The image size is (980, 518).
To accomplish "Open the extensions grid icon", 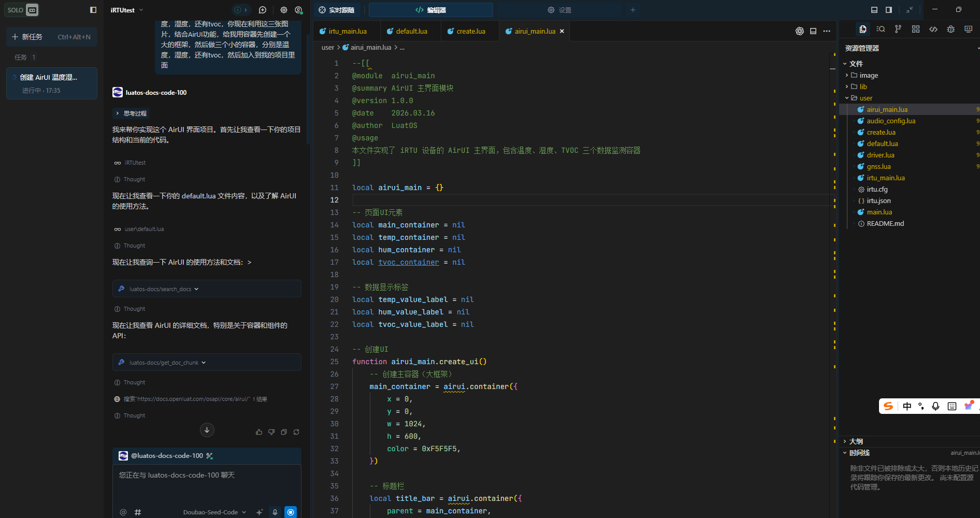I will (916, 29).
